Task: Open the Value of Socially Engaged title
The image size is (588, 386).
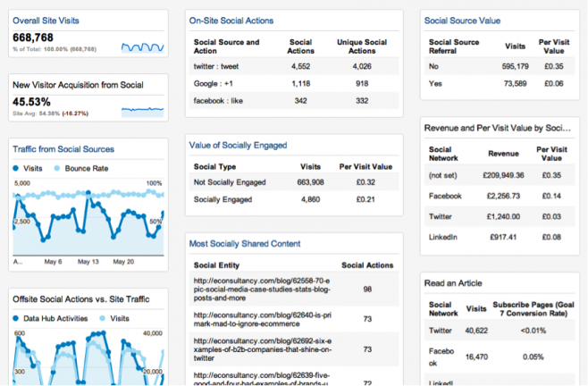Action: click(x=238, y=145)
